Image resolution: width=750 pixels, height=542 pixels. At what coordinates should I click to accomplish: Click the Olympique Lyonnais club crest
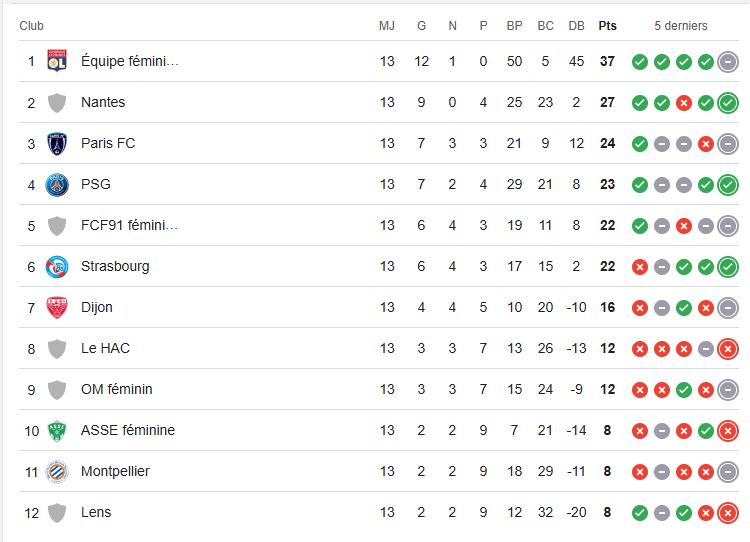pyautogui.click(x=57, y=62)
